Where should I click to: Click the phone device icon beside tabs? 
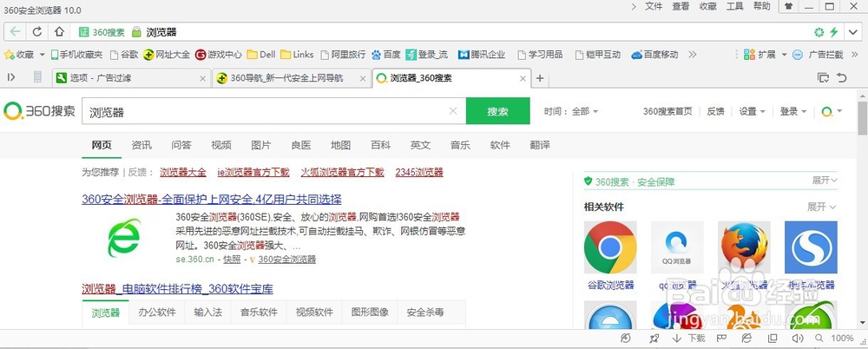[x=37, y=77]
